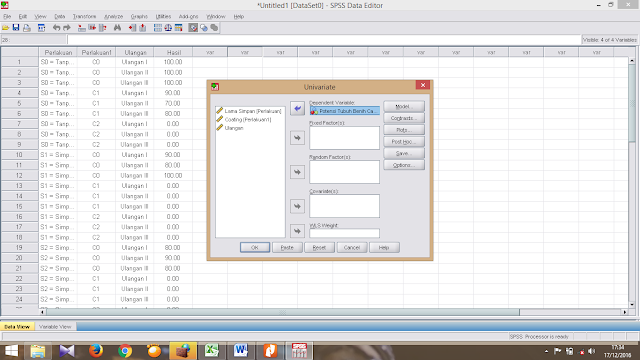Click the Reset button

(319, 247)
